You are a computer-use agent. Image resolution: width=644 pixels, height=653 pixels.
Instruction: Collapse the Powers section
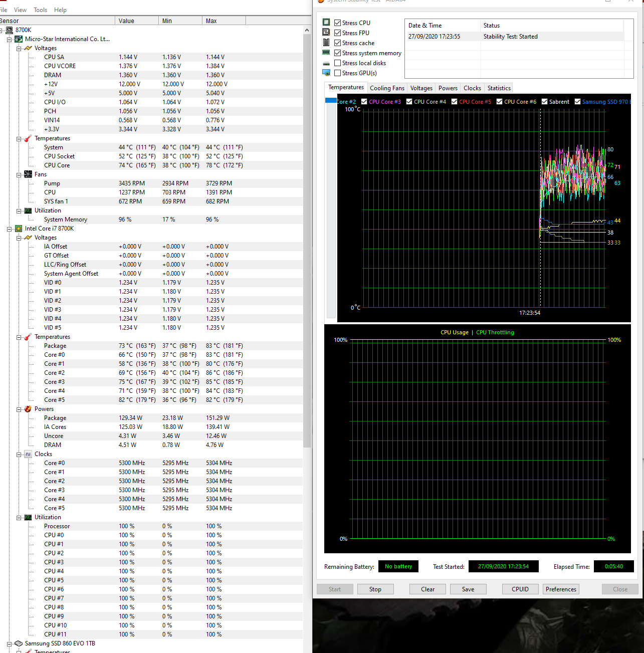tap(19, 409)
